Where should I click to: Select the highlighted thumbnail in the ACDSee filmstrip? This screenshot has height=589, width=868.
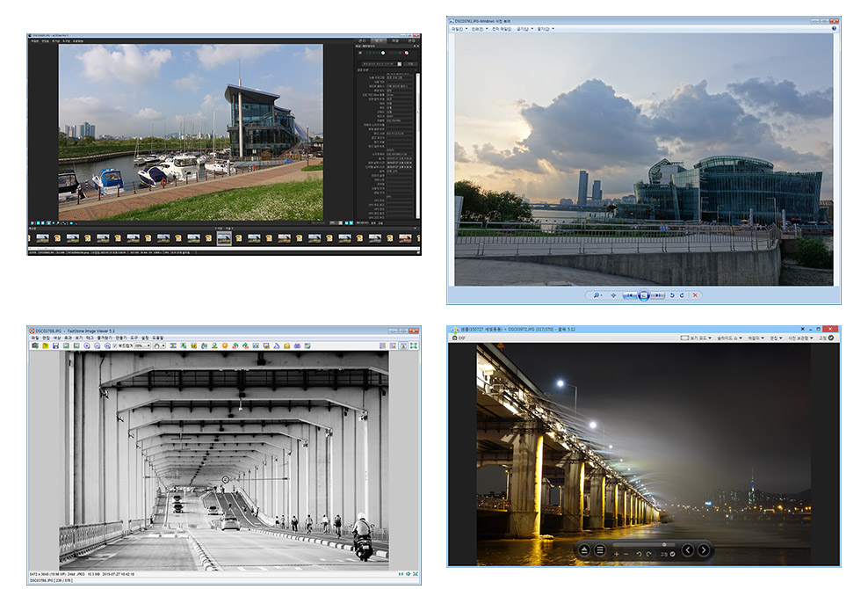224,237
